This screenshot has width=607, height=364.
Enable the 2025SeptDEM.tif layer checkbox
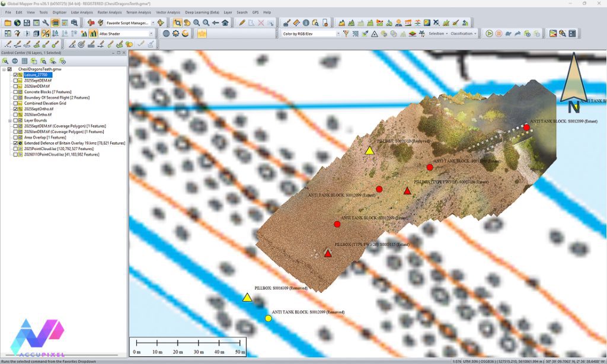[15, 81]
